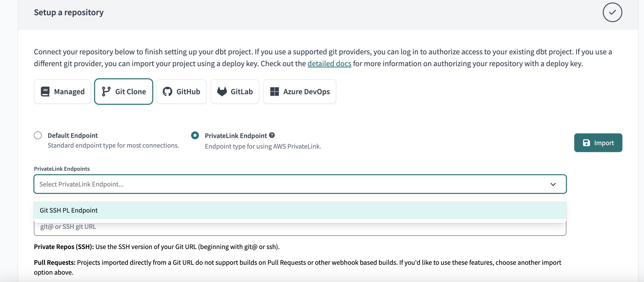644x282 pixels.
Task: Switch to the GitHub provider tab
Action: (182, 91)
